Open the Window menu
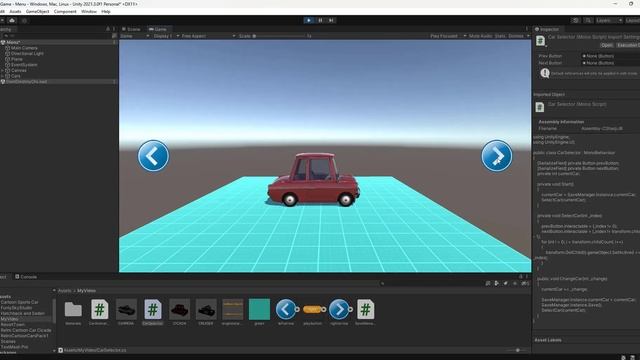640x360 pixels. click(x=89, y=11)
